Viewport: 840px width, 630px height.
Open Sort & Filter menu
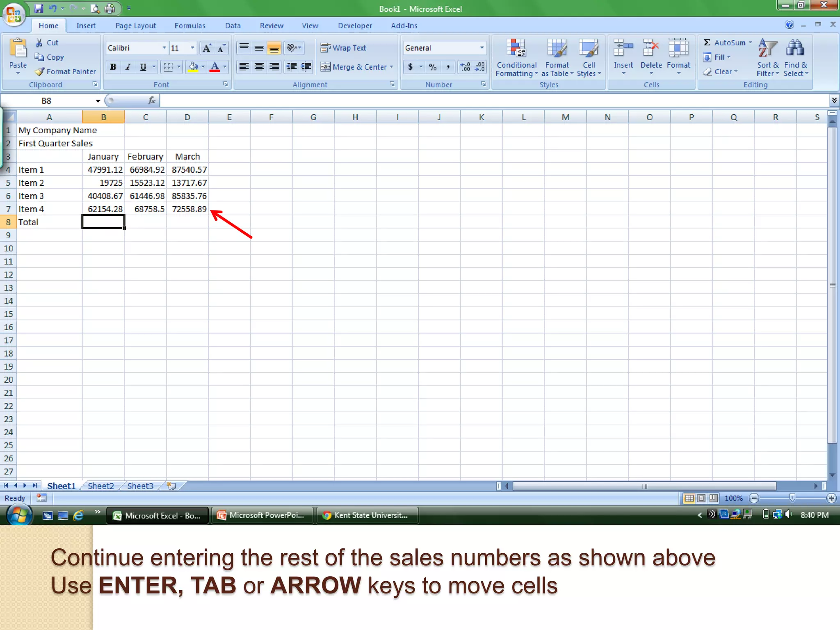pos(768,57)
